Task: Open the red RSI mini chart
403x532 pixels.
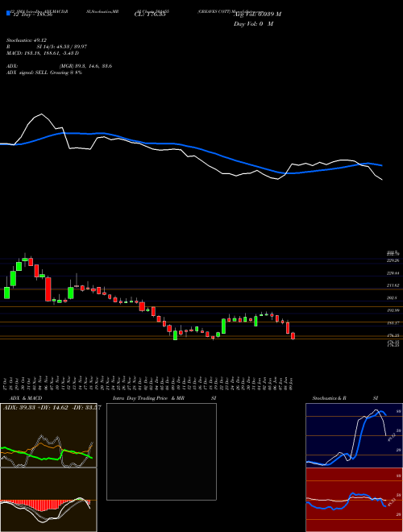Action: tap(354, 500)
